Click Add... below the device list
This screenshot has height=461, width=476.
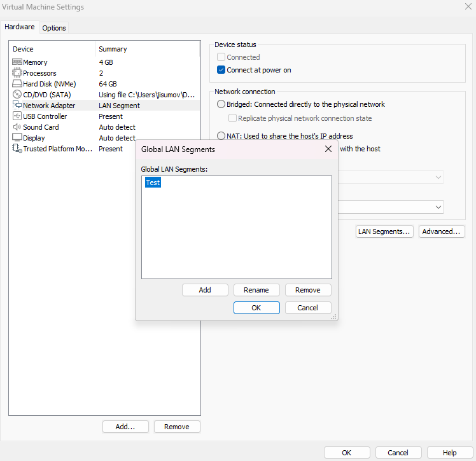click(x=125, y=427)
